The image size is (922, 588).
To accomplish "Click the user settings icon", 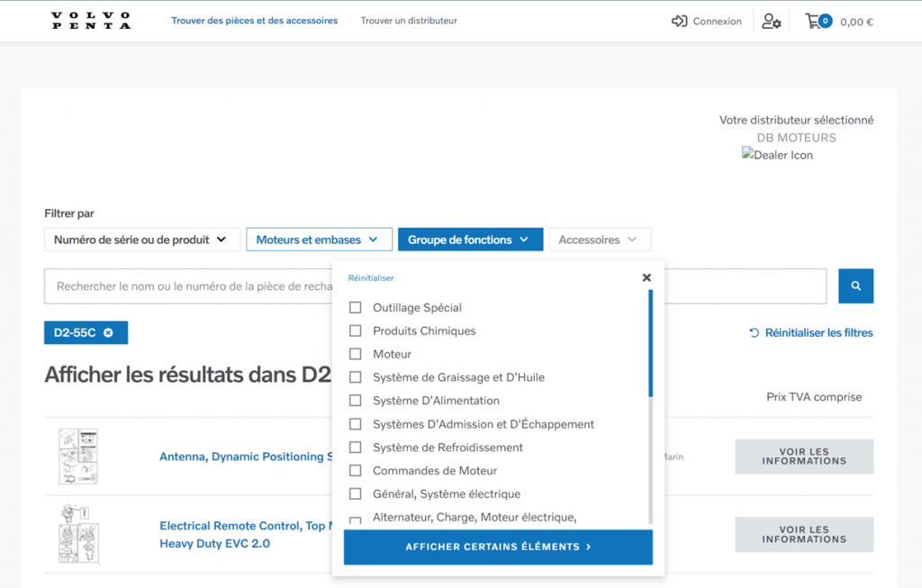I will [x=772, y=22].
